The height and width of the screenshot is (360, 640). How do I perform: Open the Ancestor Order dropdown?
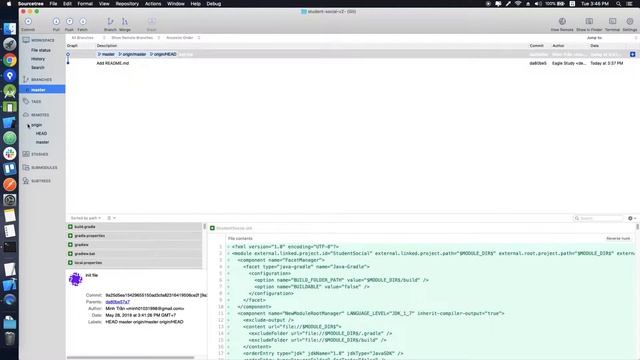[182, 38]
